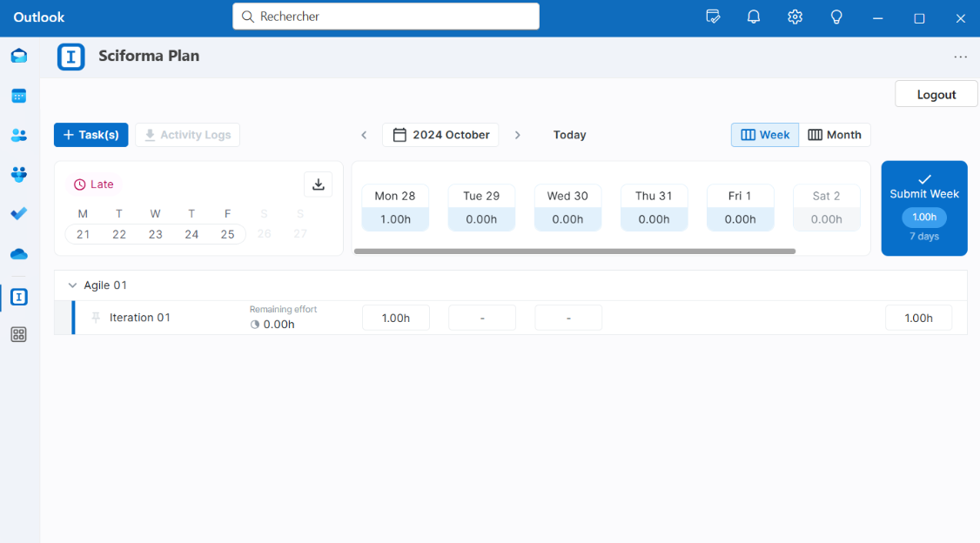Open the Calendar icon in sidebar
This screenshot has width=980, height=543.
[x=18, y=96]
